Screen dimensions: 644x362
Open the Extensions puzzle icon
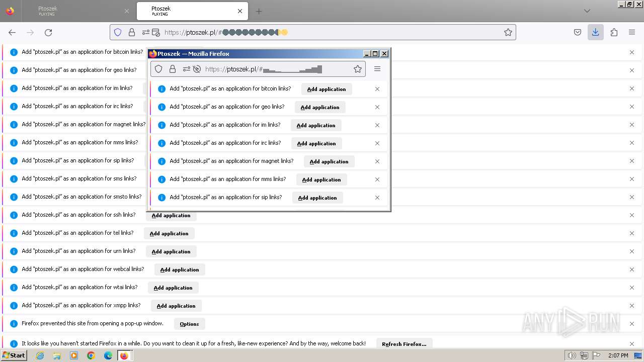click(x=614, y=32)
